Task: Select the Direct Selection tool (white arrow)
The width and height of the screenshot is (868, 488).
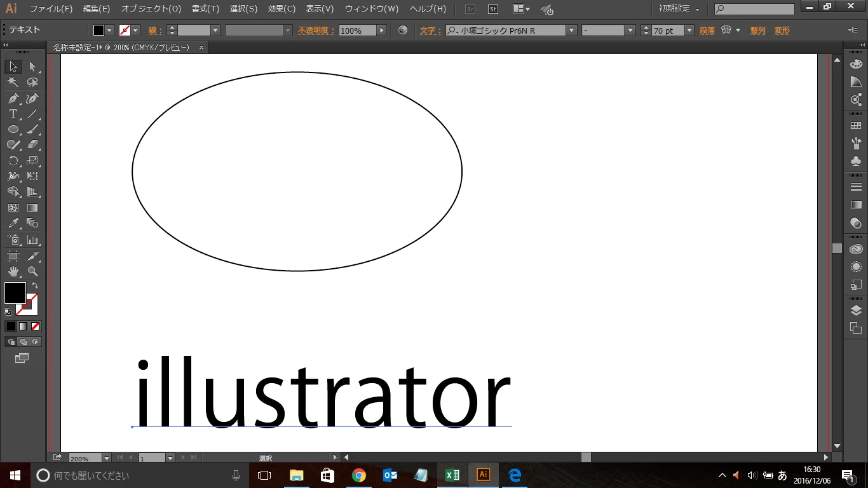Action: click(32, 67)
